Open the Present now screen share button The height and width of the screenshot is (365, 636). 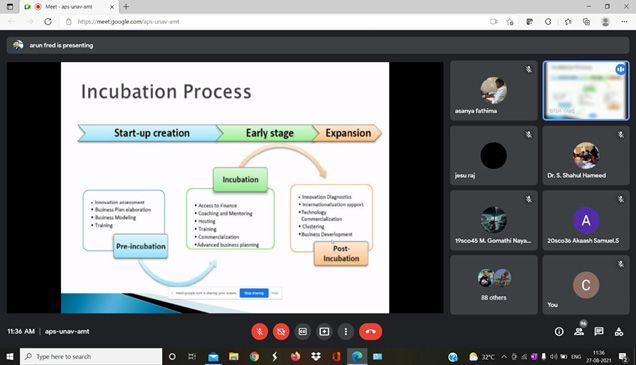[324, 332]
